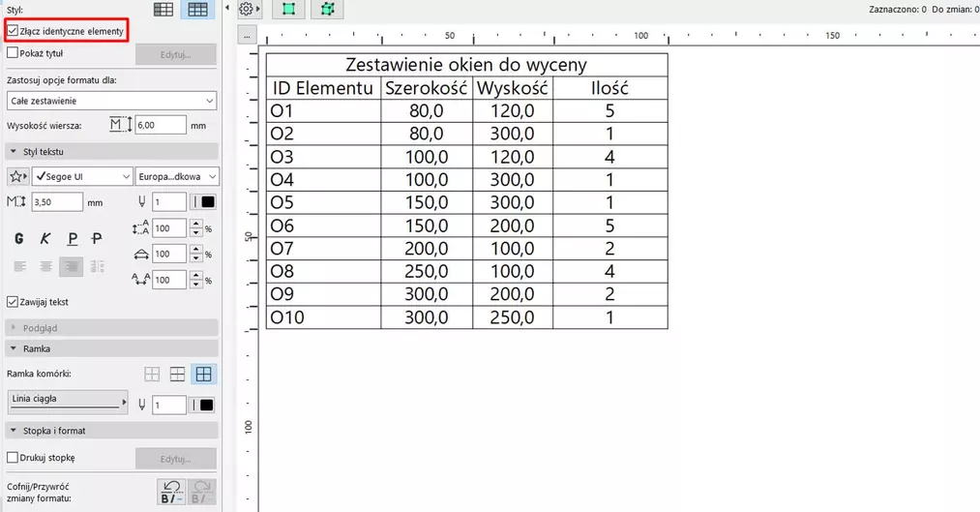The width and height of the screenshot is (980, 512).
Task: Increase the character width percent stepper
Action: 196,250
